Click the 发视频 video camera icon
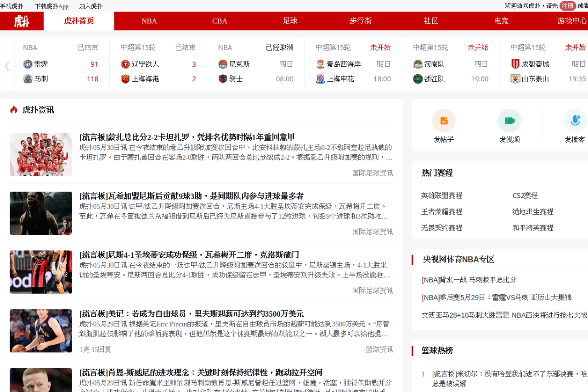This screenshot has height=392, width=588. 509,120
